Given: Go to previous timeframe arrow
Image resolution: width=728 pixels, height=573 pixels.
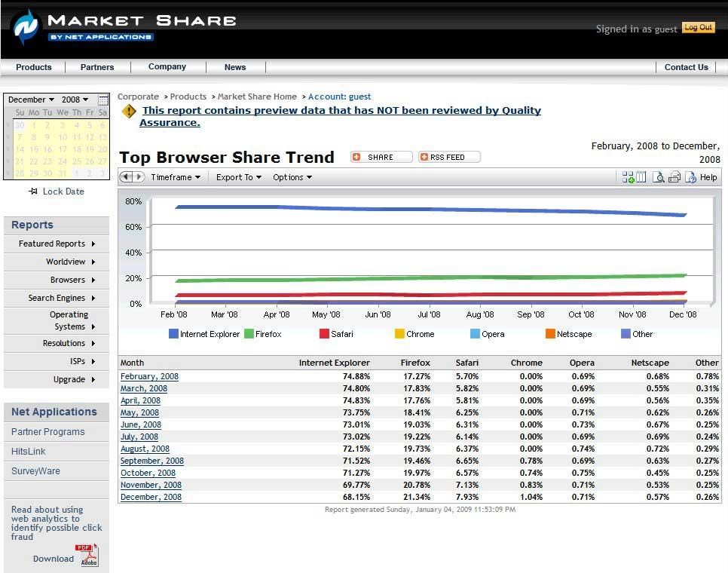Looking at the screenshot, I should [x=126, y=177].
